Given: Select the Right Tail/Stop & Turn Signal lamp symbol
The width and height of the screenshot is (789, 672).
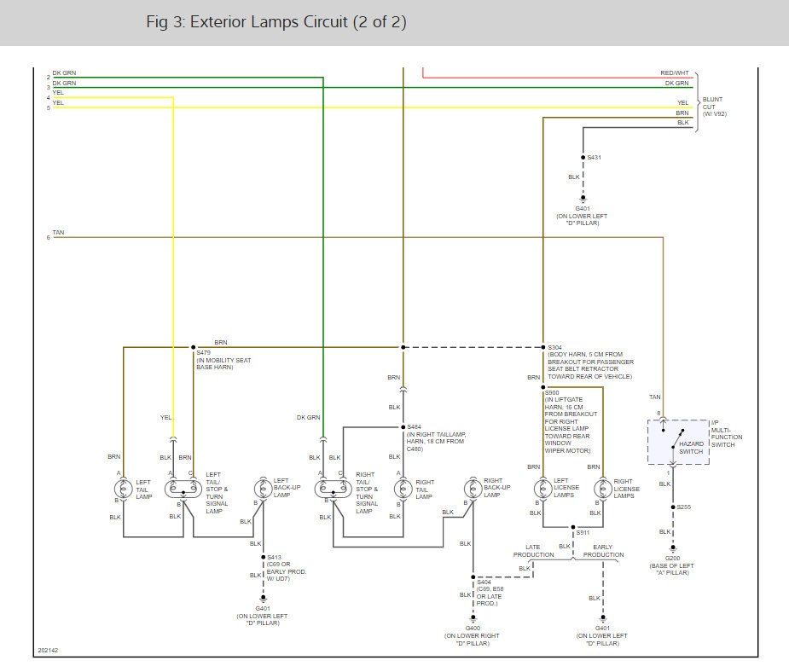Looking at the screenshot, I should [334, 489].
